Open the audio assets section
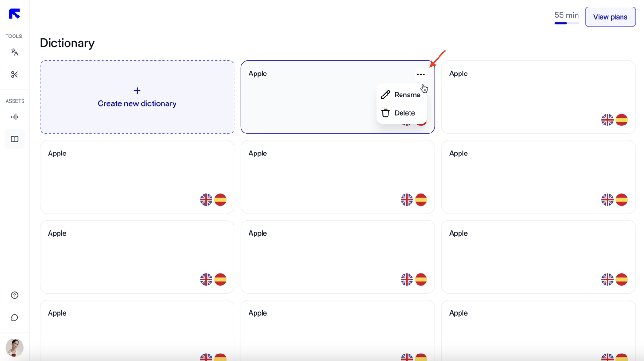The height and width of the screenshot is (361, 644). [x=15, y=117]
